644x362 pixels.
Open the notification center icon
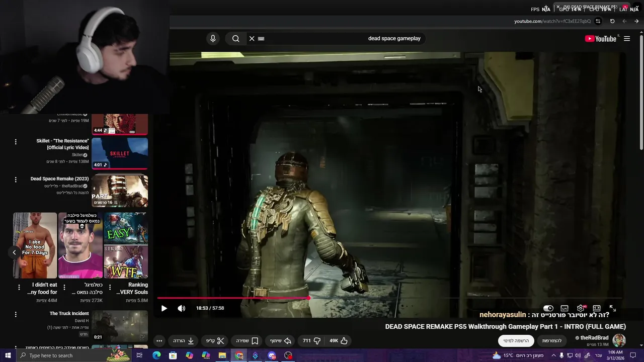(633, 355)
